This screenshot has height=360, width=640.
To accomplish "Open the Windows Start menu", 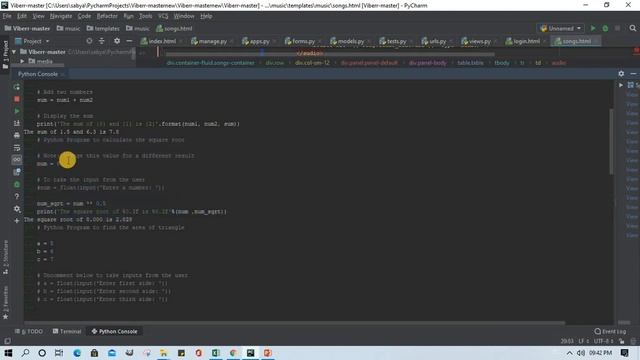I will [8, 353].
